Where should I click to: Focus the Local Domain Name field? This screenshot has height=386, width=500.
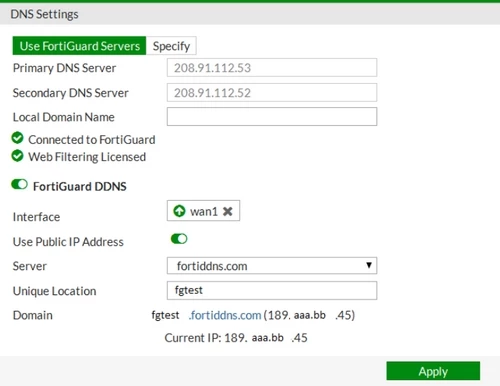coord(272,117)
